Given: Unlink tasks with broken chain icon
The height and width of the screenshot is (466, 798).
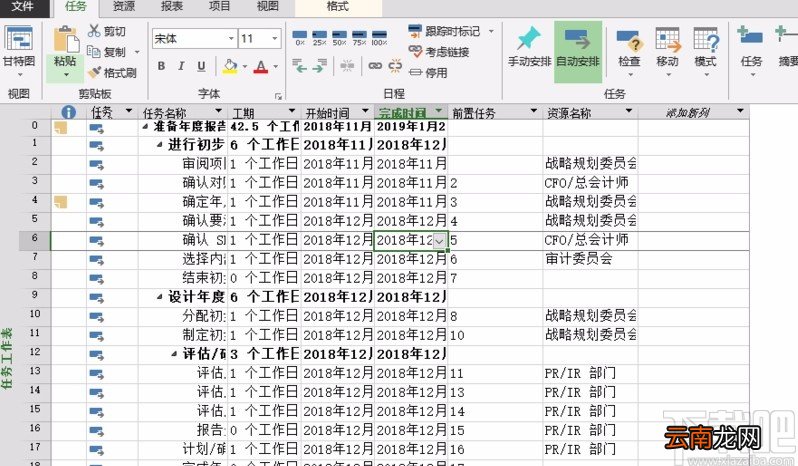Looking at the screenshot, I should click(395, 66).
